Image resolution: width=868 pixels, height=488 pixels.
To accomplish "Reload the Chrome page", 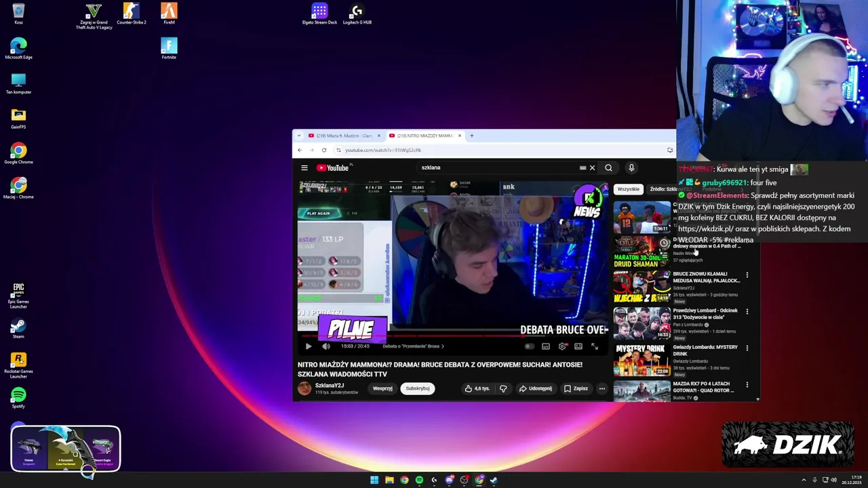I will 324,150.
